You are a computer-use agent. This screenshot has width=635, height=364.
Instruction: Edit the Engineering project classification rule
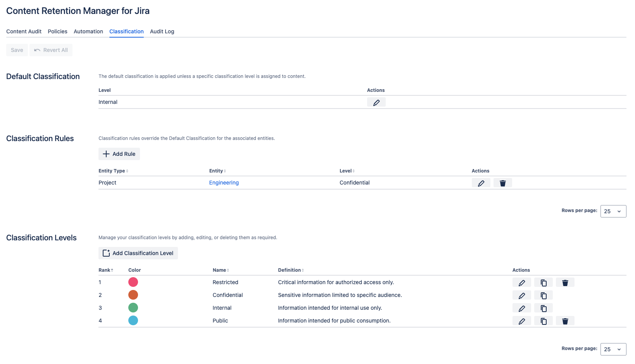(481, 183)
